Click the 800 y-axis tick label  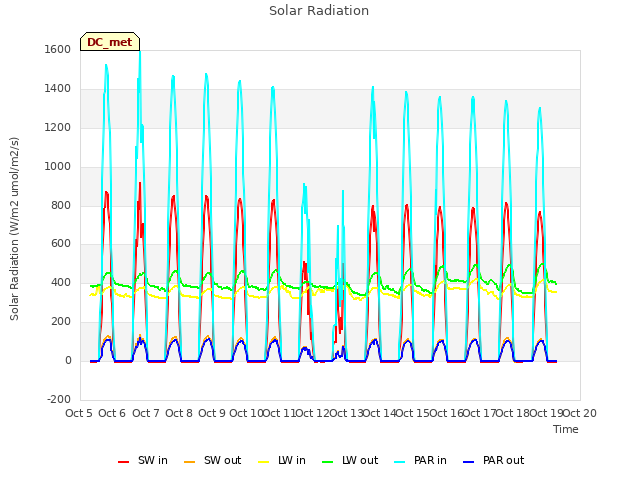tap(61, 205)
